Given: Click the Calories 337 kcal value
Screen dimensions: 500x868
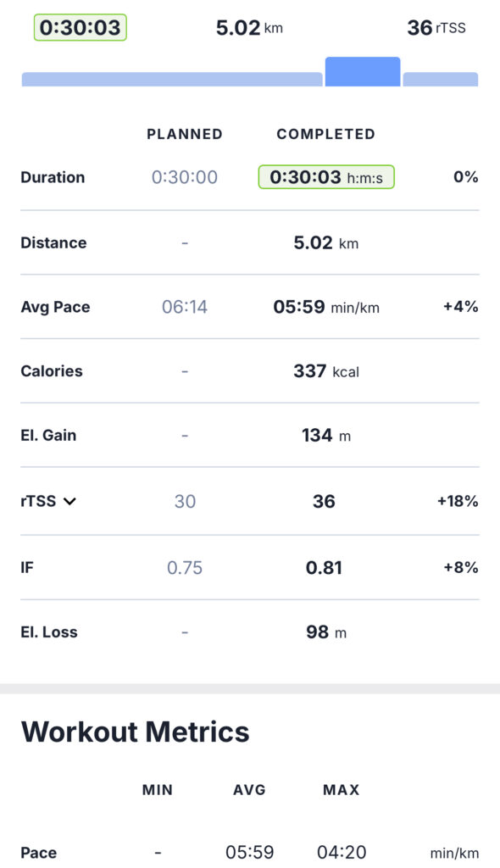Looking at the screenshot, I should 326,371.
